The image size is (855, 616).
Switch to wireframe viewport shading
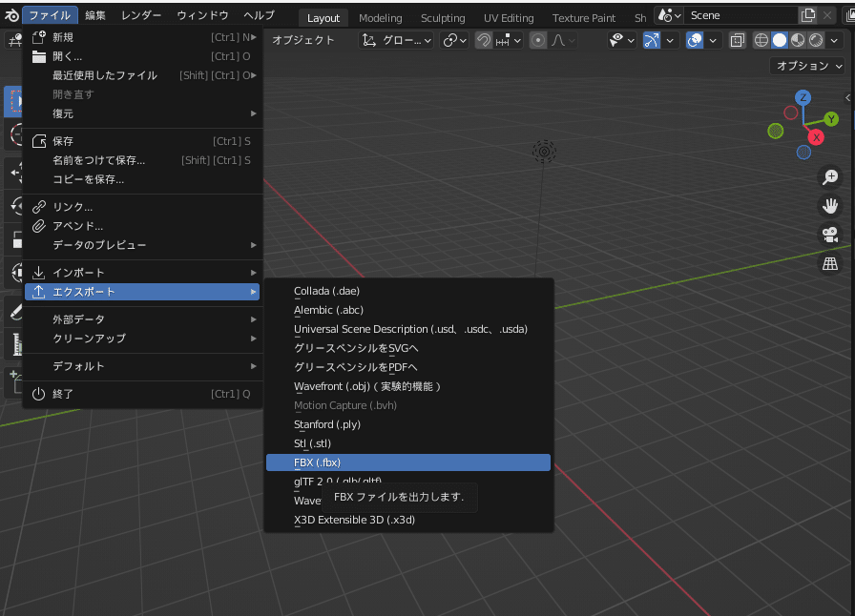point(761,40)
